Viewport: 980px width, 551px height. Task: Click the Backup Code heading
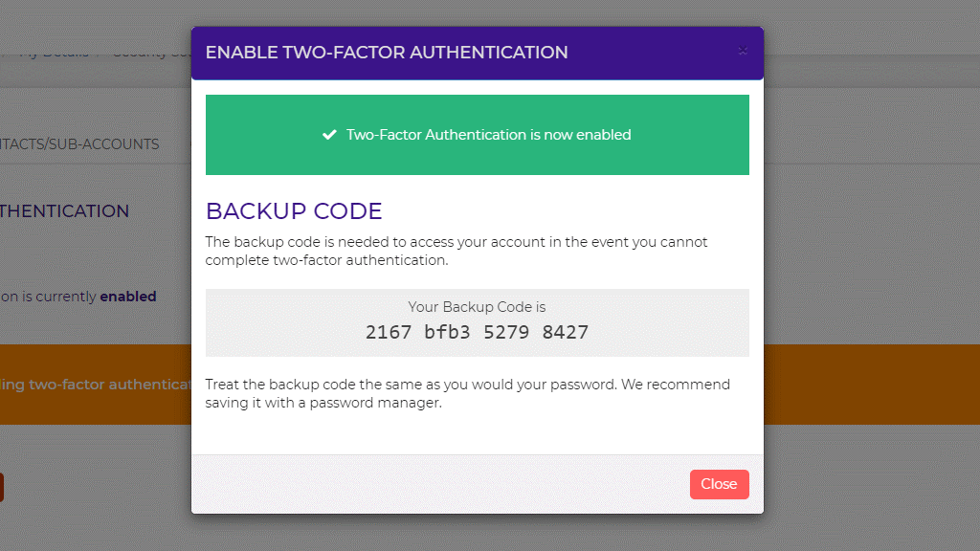click(294, 210)
